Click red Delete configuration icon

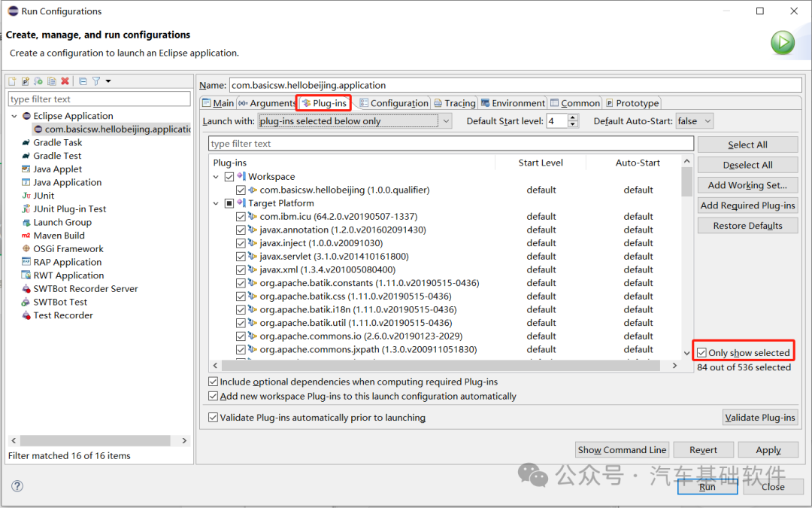[65, 81]
